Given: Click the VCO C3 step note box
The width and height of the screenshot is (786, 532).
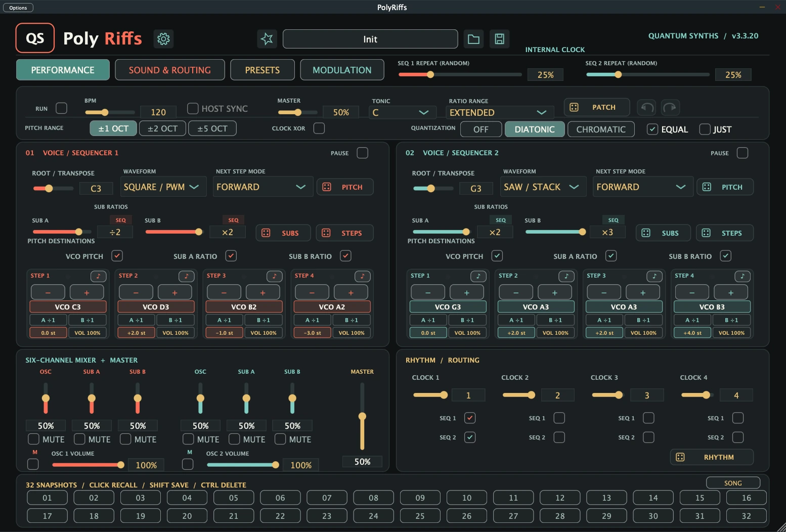Looking at the screenshot, I should [x=68, y=306].
